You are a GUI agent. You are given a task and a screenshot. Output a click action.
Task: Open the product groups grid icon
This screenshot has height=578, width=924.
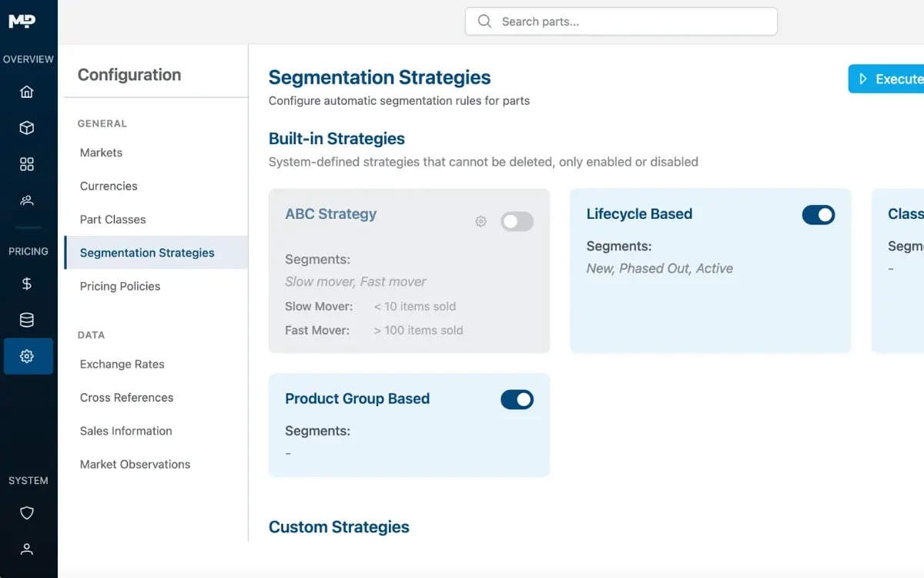pyautogui.click(x=27, y=164)
